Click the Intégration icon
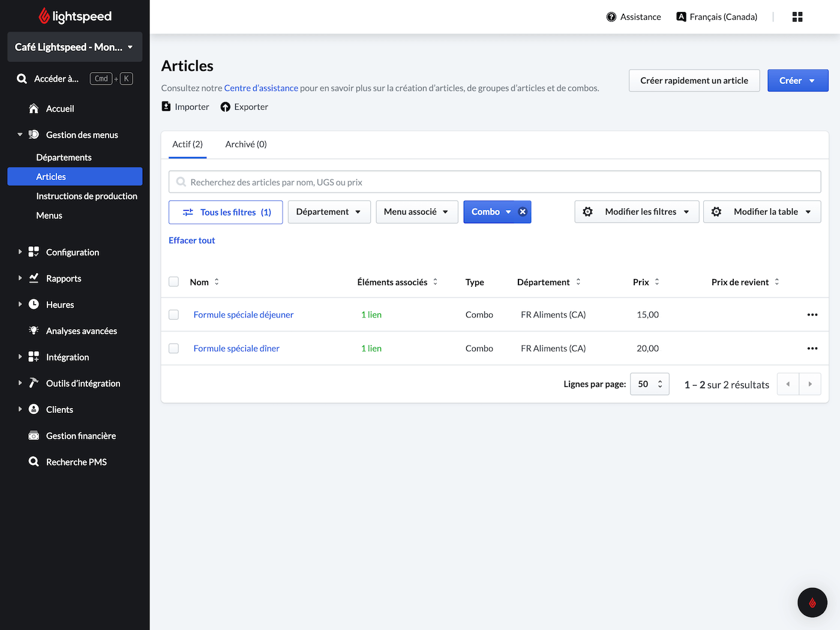This screenshot has height=630, width=840. click(x=34, y=356)
